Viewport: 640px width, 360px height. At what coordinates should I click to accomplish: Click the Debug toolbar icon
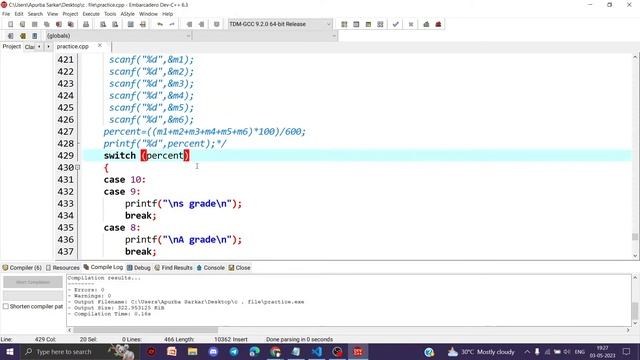[x=426, y=24]
